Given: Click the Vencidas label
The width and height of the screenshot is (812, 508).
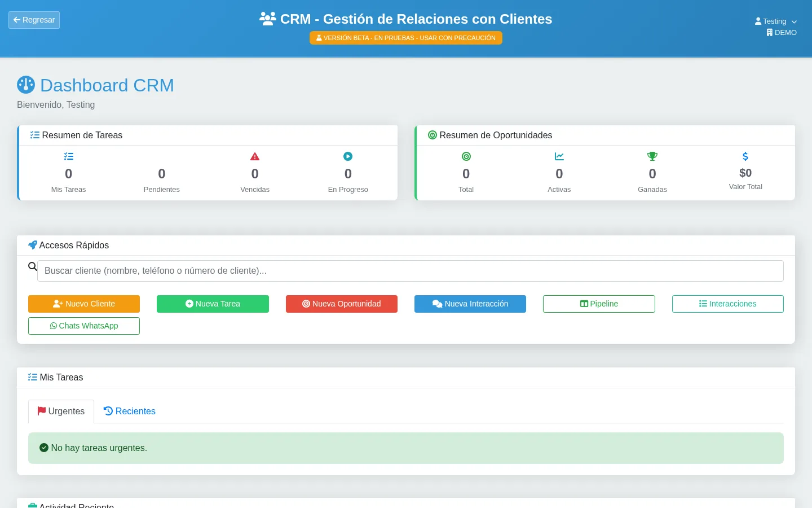Looking at the screenshot, I should (255, 190).
